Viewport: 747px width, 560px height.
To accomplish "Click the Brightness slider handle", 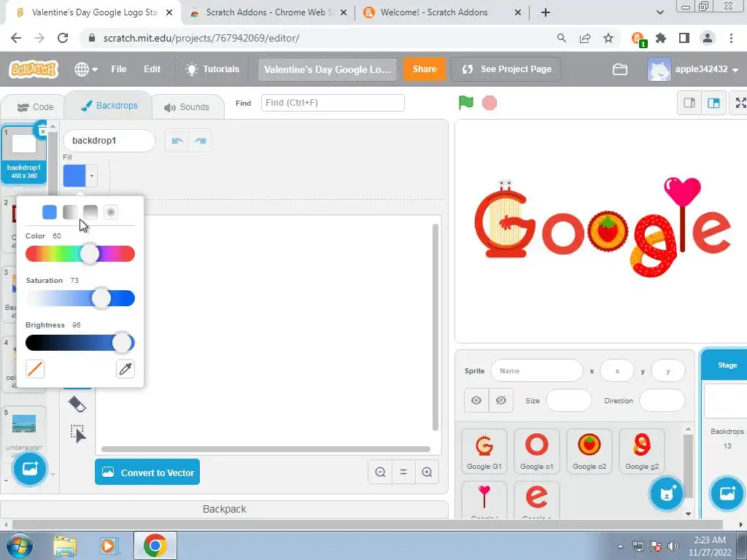I will (122, 343).
